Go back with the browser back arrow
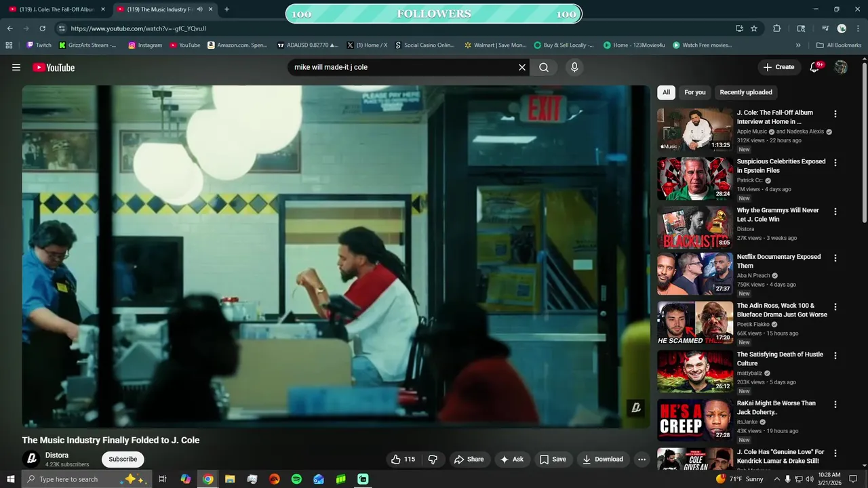The image size is (868, 488). click(x=10, y=28)
